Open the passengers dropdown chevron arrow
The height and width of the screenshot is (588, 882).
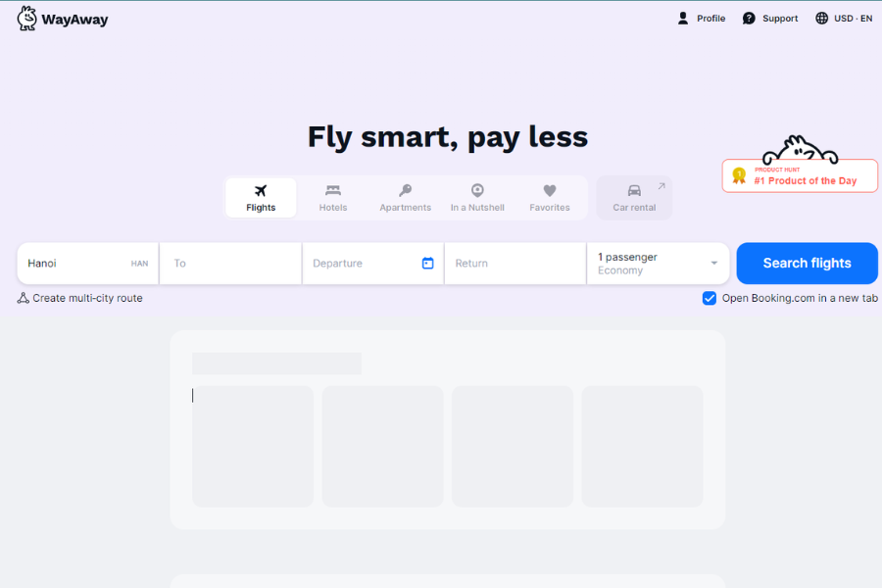pos(714,263)
